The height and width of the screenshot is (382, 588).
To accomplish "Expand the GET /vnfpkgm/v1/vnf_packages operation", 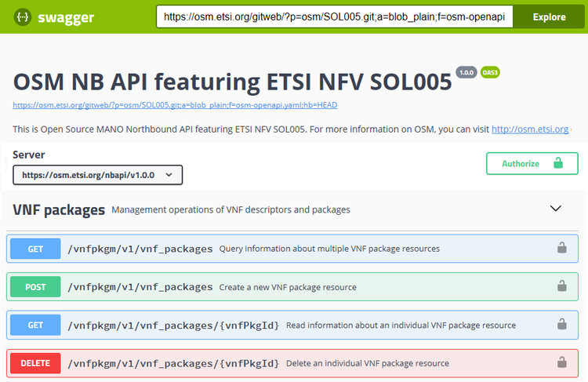I will click(140, 249).
